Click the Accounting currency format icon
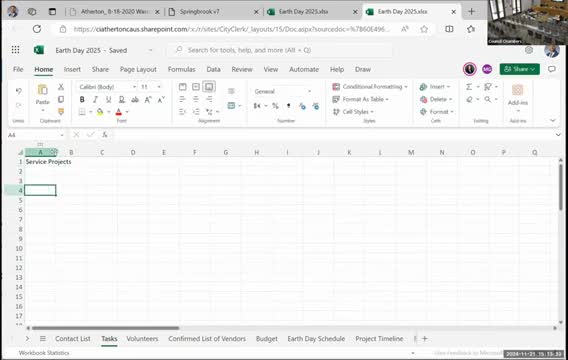The image size is (568, 360). click(x=257, y=106)
